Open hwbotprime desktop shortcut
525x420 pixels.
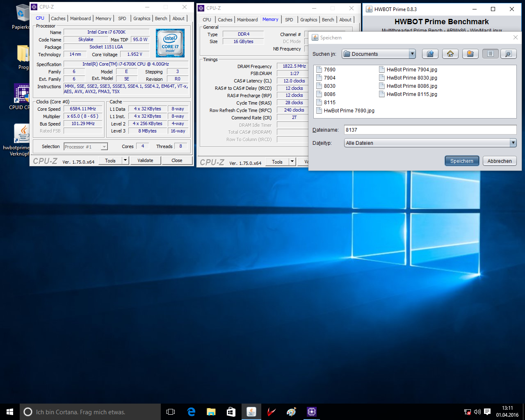pyautogui.click(x=21, y=139)
